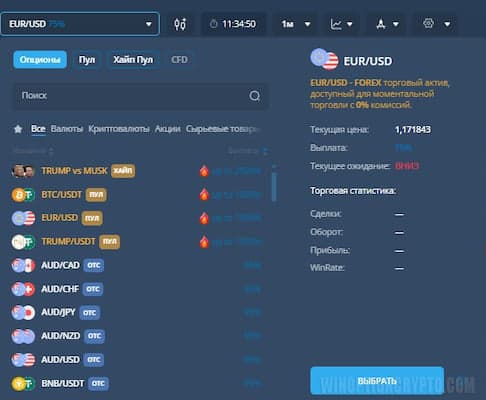The height and width of the screenshot is (400, 486).
Task: Select AUD/USD OTC asset
Action: 140,360
